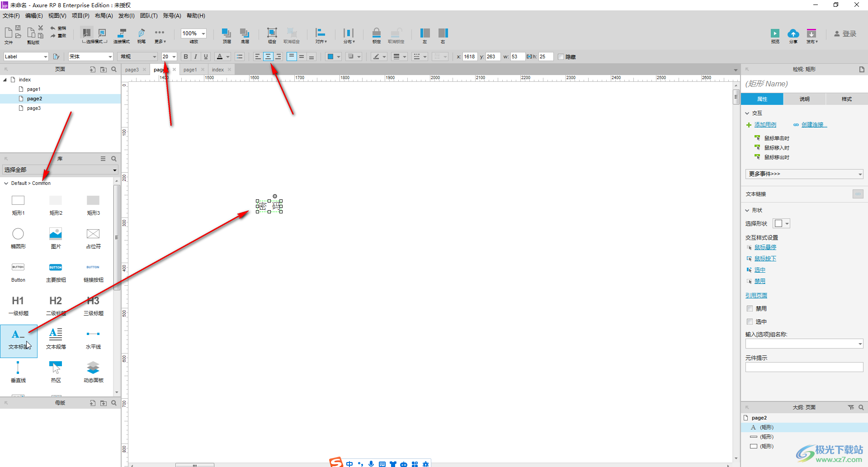Screen dimensions: 868x467
Task: Enable the Hidden (隐藏) checkbox
Action: pos(561,57)
